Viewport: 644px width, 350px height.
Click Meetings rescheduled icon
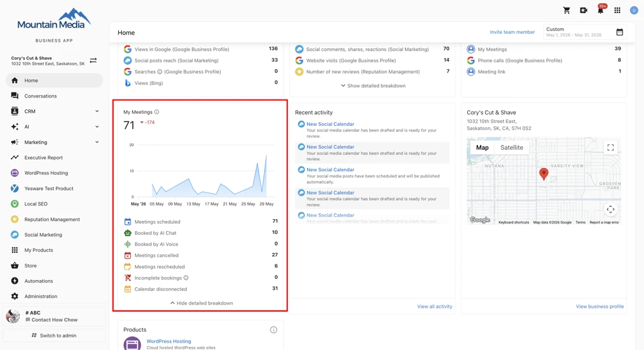tap(128, 266)
